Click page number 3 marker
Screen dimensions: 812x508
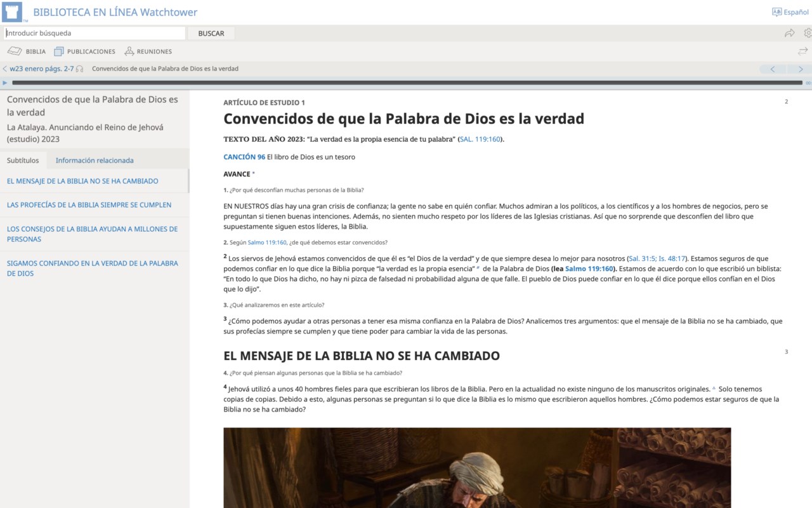786,352
